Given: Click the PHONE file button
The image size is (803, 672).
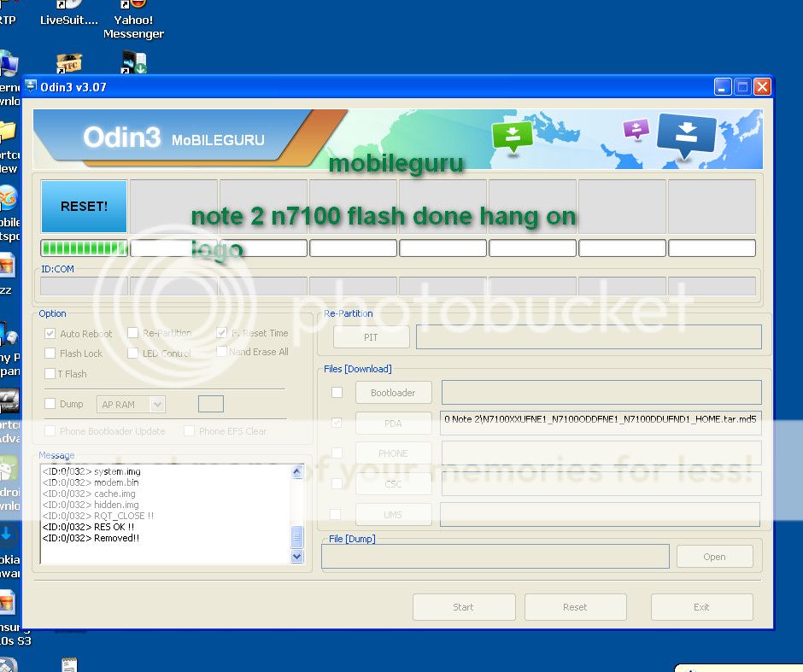Looking at the screenshot, I should (393, 453).
